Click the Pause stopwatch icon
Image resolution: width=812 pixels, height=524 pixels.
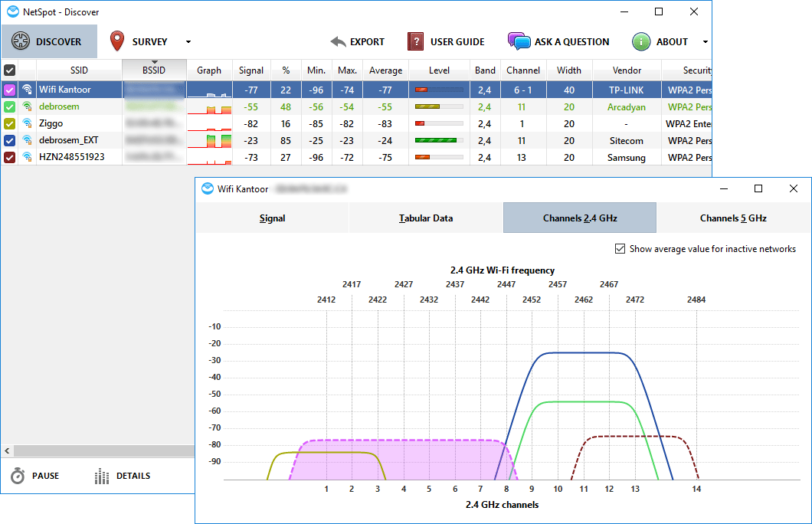[x=18, y=475]
